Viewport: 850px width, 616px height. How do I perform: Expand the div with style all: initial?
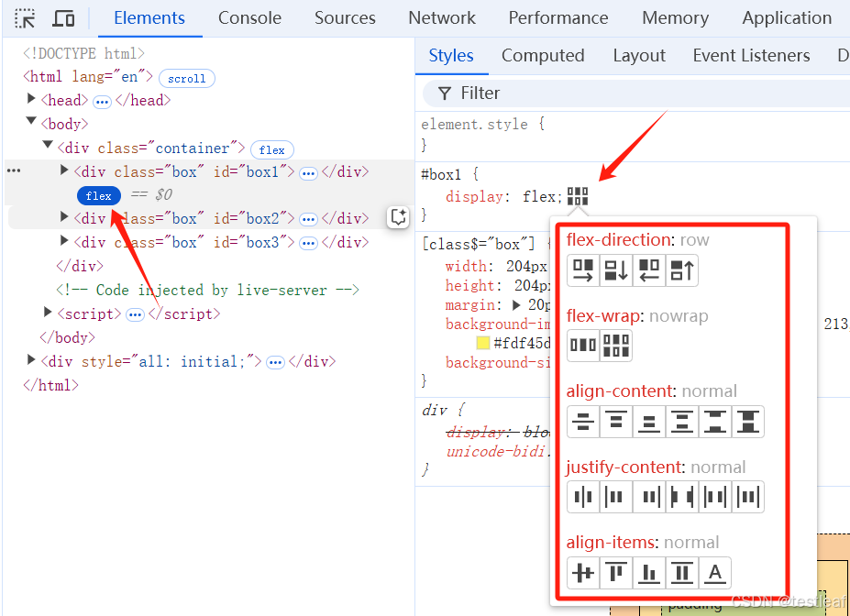(x=31, y=359)
